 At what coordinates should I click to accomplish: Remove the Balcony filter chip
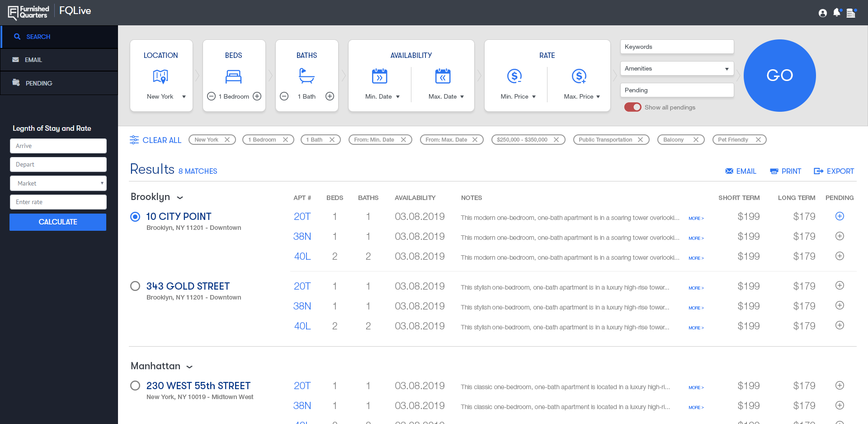click(696, 140)
